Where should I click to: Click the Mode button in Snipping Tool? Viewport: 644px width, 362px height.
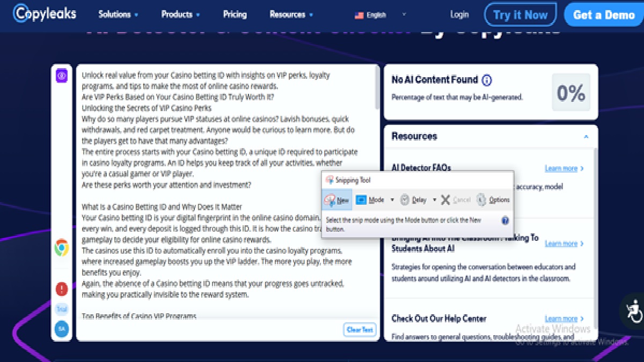370,200
